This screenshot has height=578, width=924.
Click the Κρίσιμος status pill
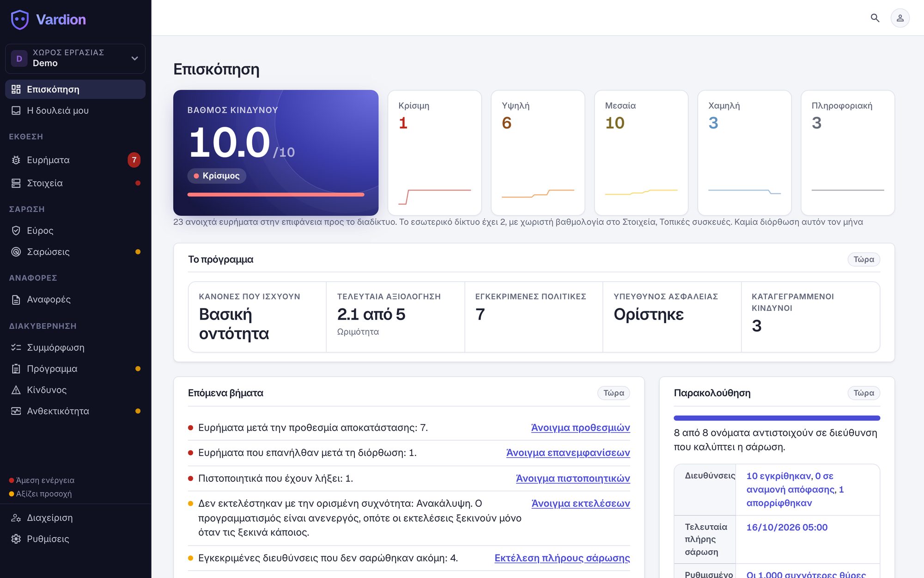217,176
